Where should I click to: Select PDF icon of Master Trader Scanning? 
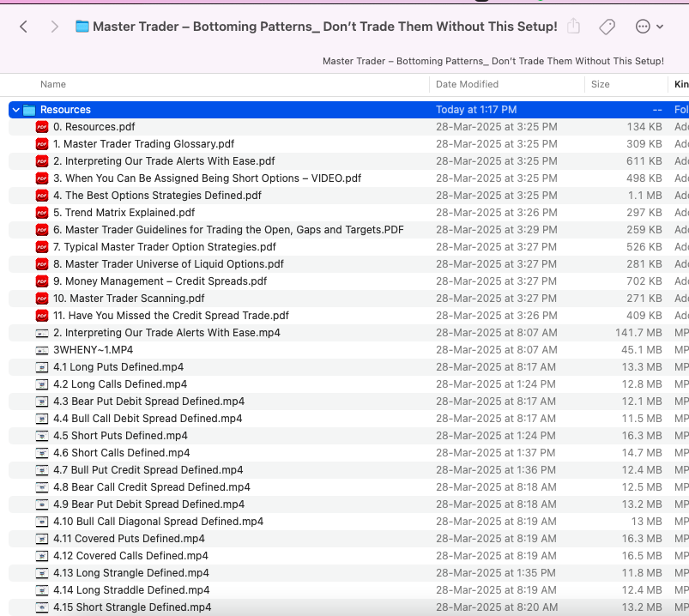42,299
